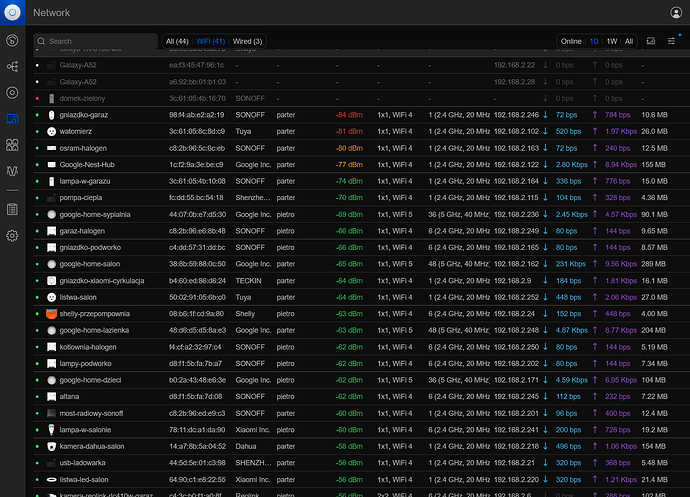Click the Network page title

(51, 13)
